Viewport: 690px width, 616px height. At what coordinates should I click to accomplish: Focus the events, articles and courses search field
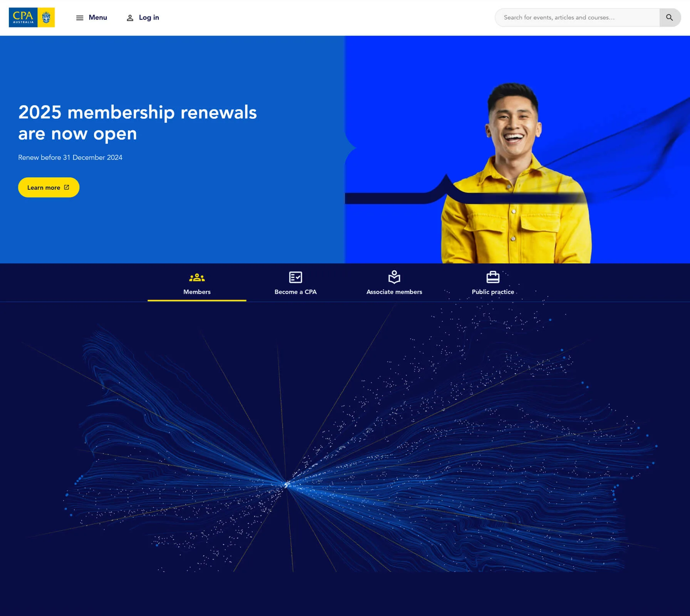[x=577, y=17]
